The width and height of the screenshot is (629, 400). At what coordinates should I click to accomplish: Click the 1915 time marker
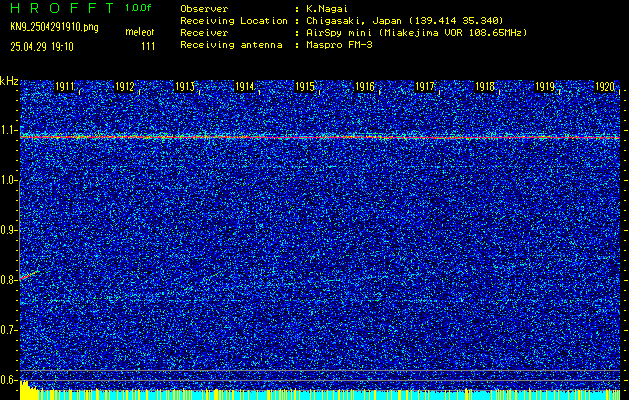tap(304, 87)
